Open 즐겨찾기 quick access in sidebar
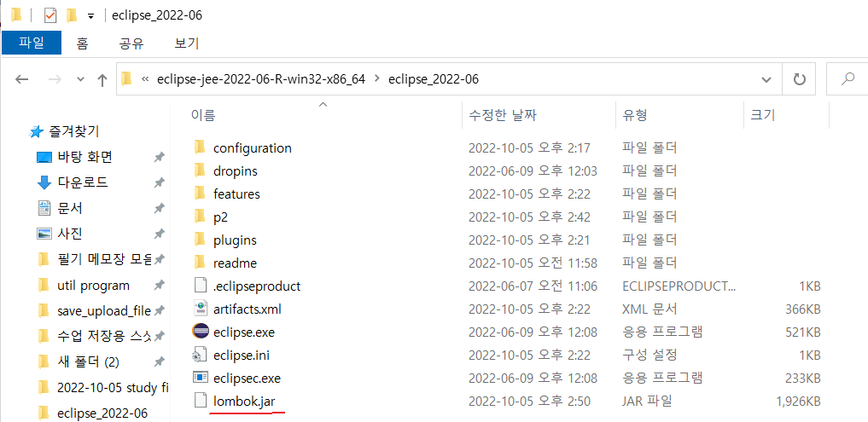Screen dimensions: 868x422 pos(74,131)
